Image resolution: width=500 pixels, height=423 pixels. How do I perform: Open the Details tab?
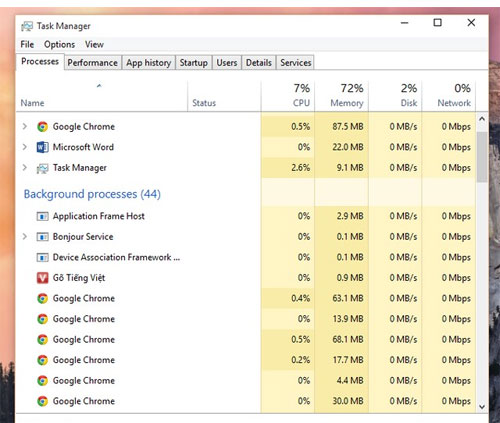tap(259, 63)
